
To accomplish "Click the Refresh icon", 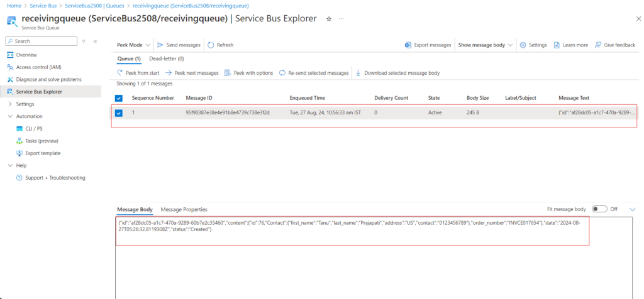I will 211,45.
